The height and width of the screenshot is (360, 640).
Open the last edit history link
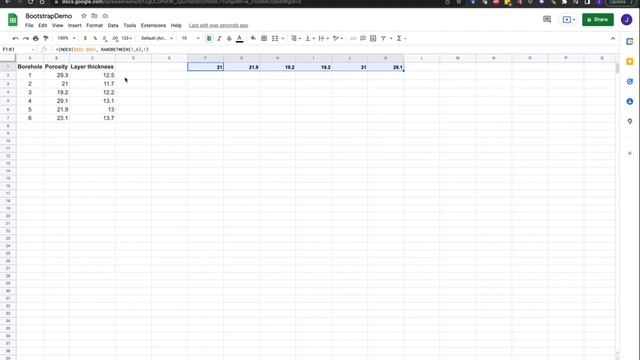click(x=218, y=25)
